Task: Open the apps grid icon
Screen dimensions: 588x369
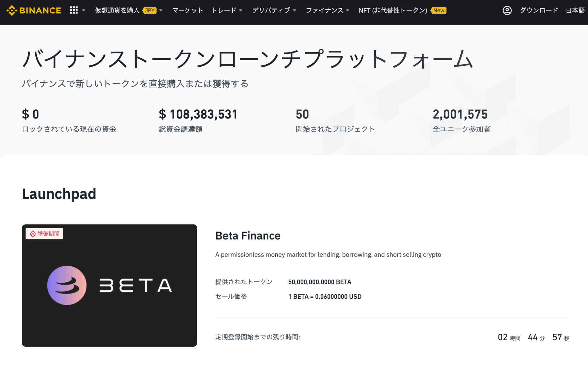Action: tap(74, 10)
